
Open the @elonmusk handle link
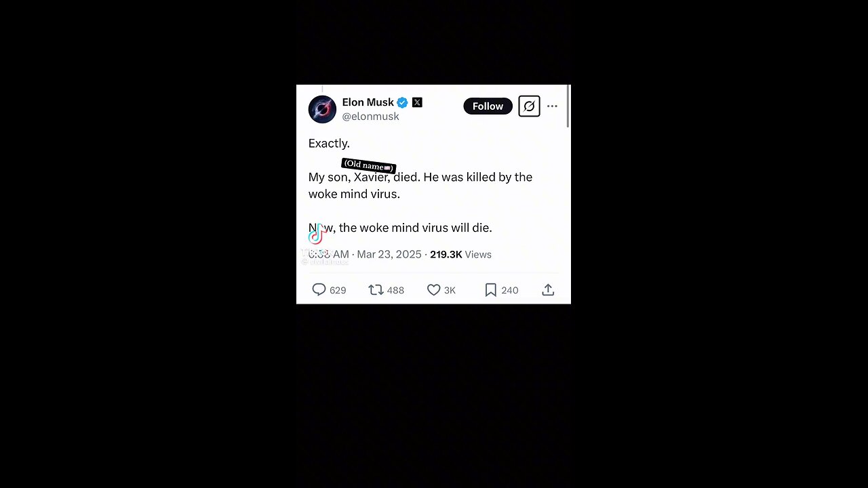coord(370,117)
